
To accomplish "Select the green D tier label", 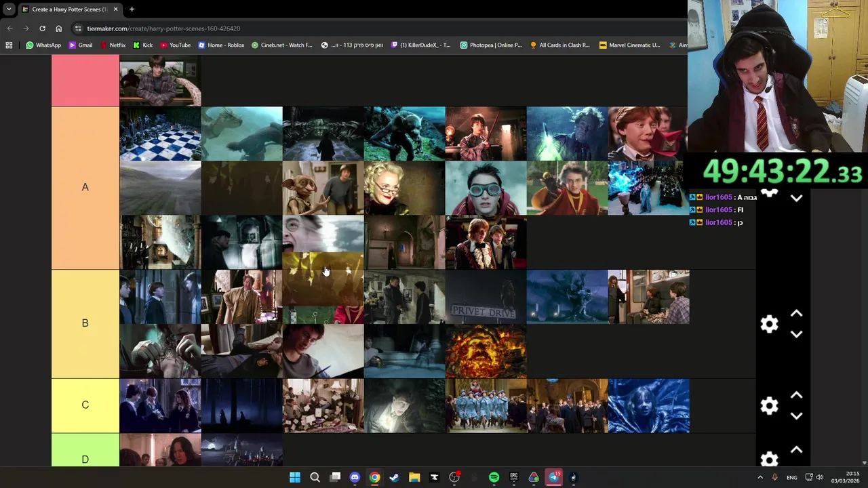I will click(85, 450).
